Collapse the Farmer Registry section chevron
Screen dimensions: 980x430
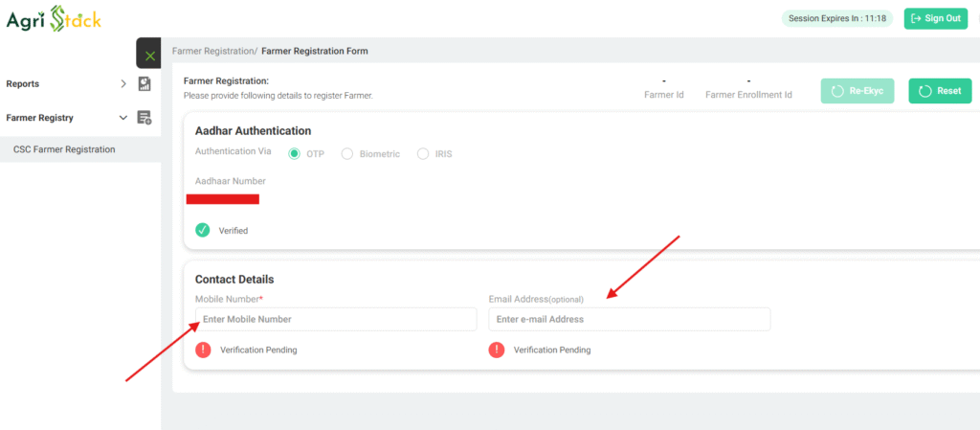[122, 118]
